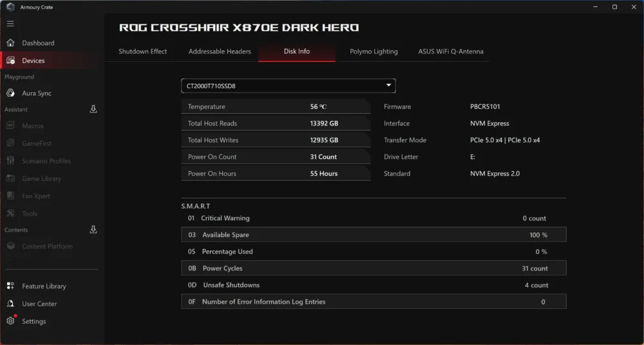The height and width of the screenshot is (345, 644).
Task: Select the Macros icon
Action: 11,126
